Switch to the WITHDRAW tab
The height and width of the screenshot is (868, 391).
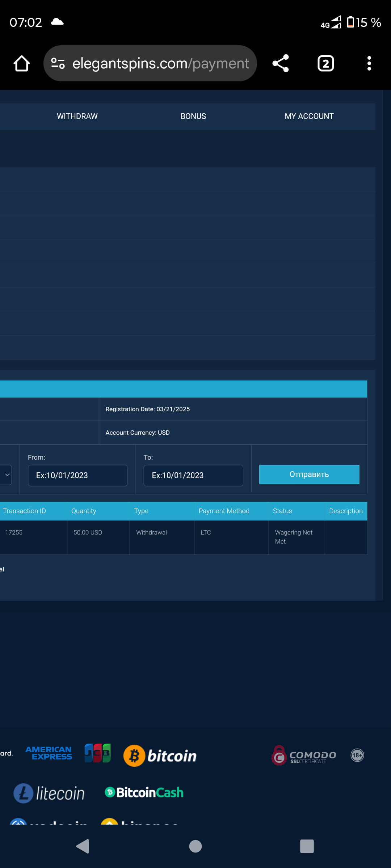77,116
